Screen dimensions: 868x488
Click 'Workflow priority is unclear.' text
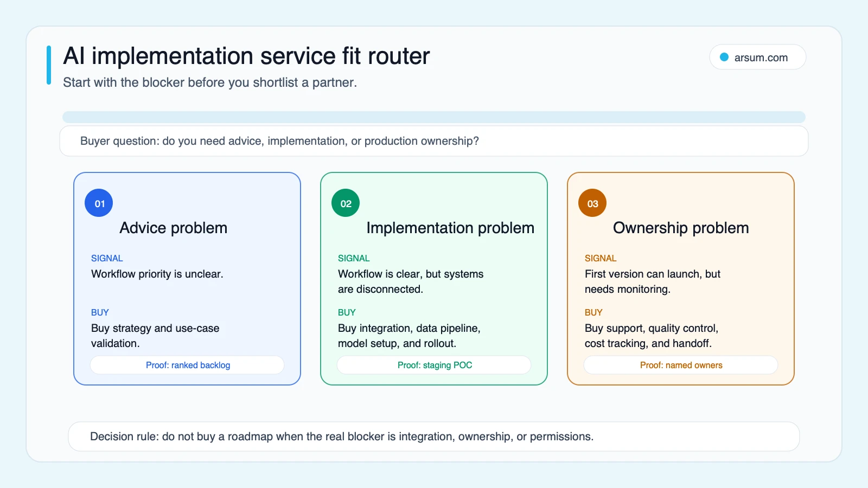tap(157, 274)
